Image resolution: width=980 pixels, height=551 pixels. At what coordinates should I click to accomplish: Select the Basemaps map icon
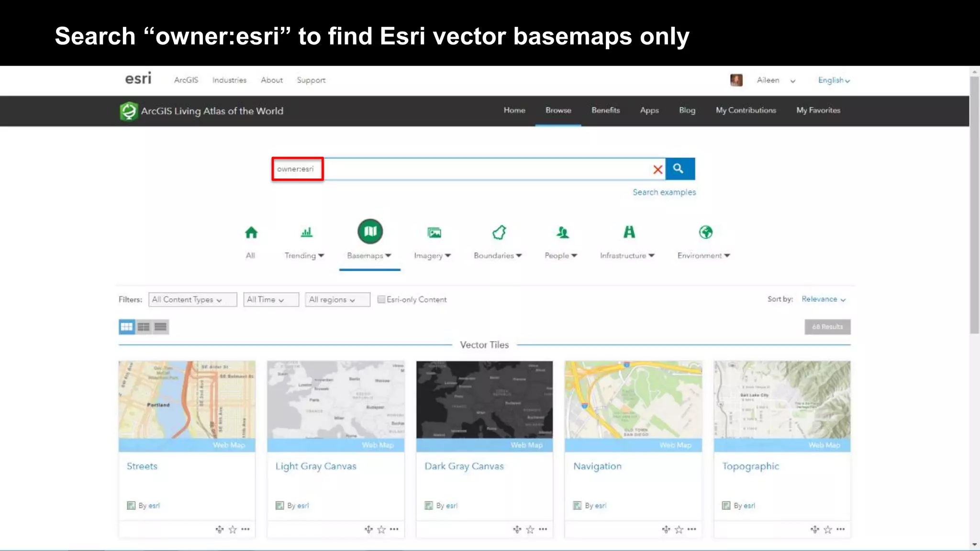(x=370, y=231)
